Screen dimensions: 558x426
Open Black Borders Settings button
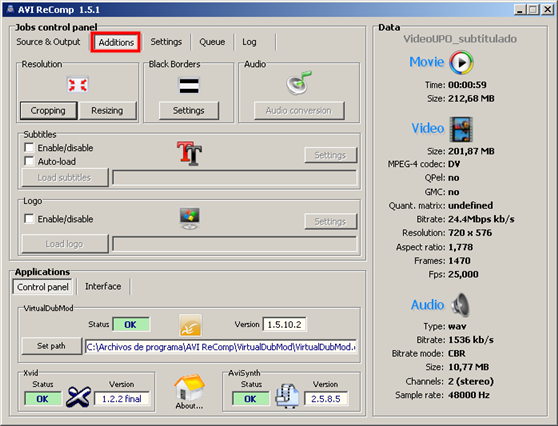(x=189, y=111)
